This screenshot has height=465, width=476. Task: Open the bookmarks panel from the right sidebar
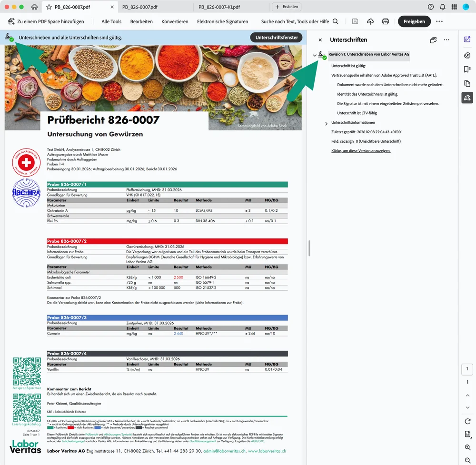tap(467, 69)
